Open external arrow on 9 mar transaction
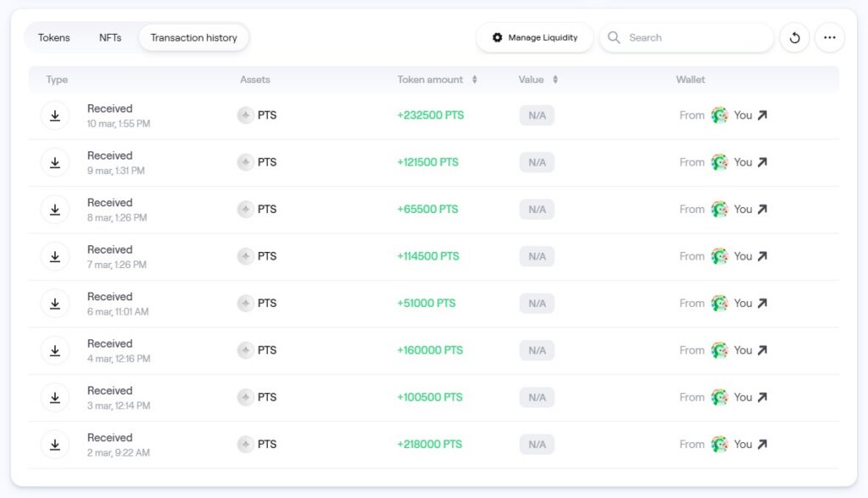Image resolution: width=868 pixels, height=498 pixels. point(762,162)
